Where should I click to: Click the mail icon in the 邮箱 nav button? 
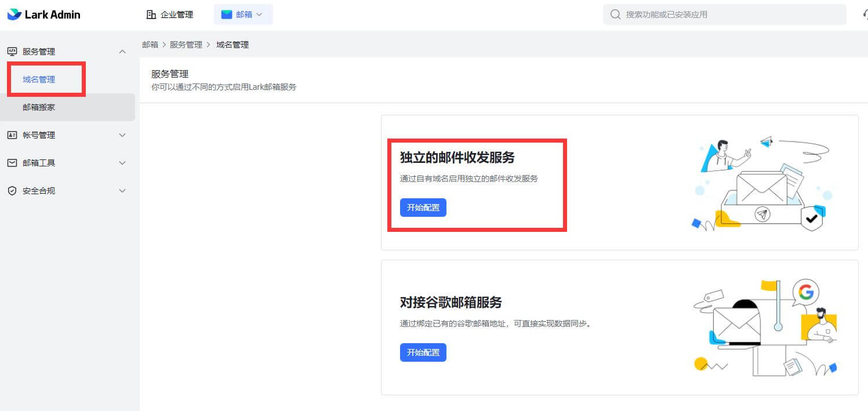227,14
